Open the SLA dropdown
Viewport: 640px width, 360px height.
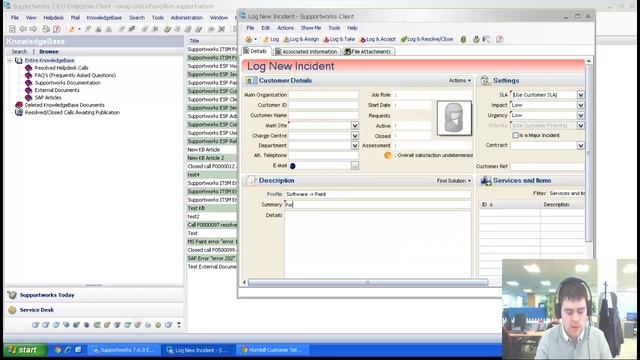coord(580,95)
